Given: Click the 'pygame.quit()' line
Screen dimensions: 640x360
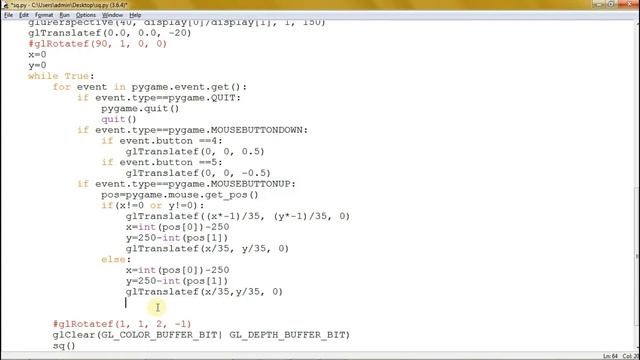Looking at the screenshot, I should (140, 109).
